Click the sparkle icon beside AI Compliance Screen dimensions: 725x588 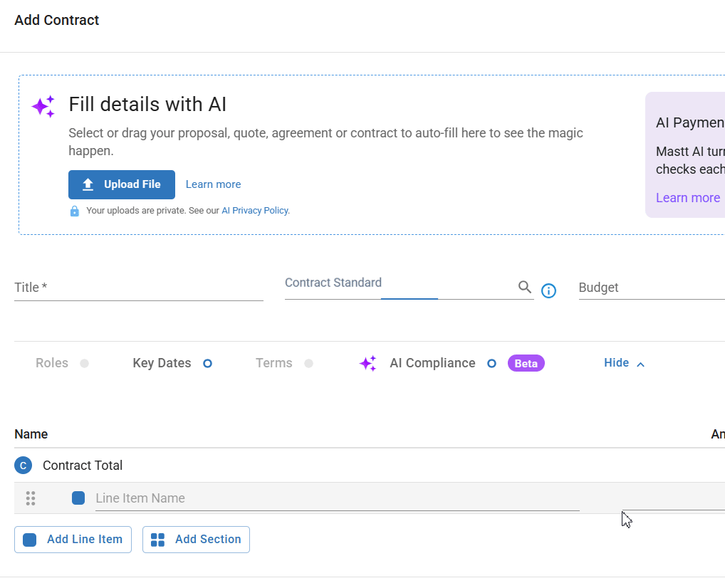(x=367, y=364)
